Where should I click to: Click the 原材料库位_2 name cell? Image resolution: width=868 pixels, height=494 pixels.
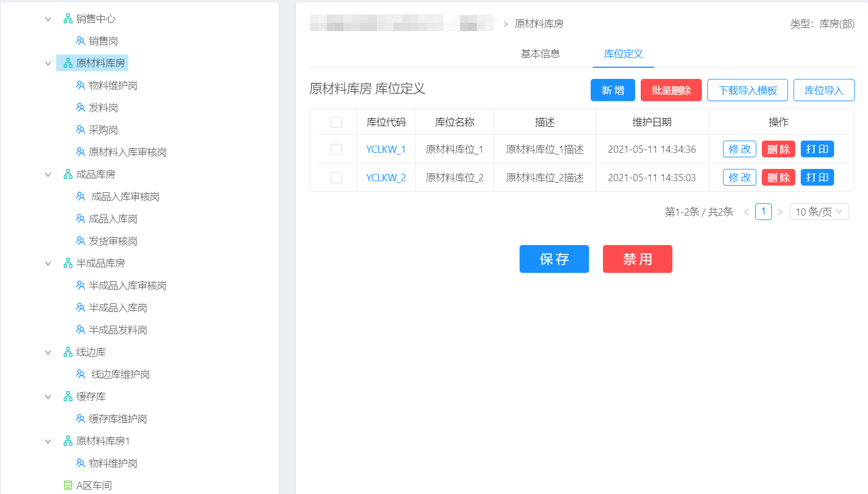click(x=455, y=178)
